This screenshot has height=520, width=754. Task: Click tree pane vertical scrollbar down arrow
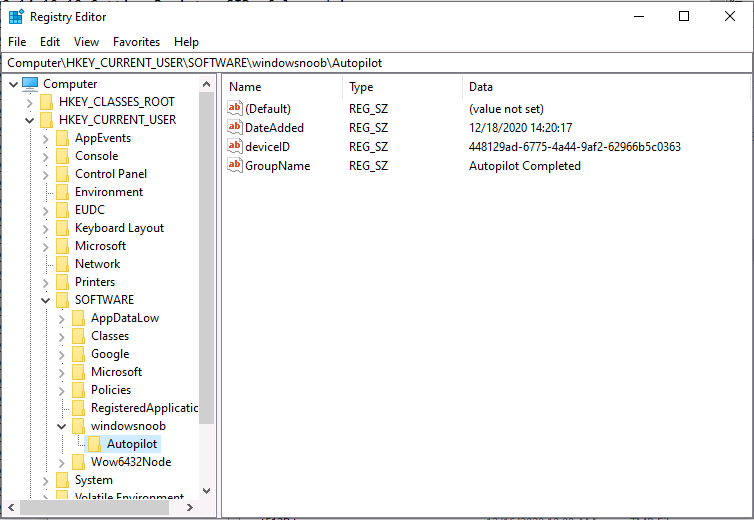click(207, 491)
